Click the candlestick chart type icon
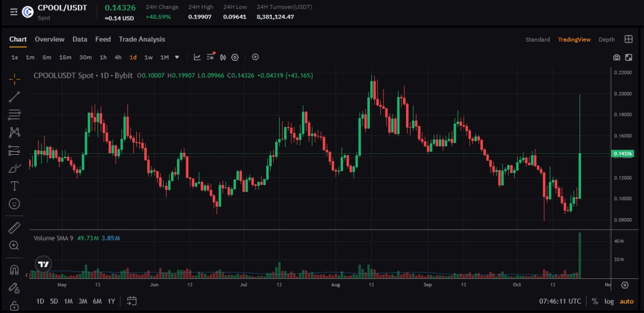The image size is (644, 313). coord(222,57)
